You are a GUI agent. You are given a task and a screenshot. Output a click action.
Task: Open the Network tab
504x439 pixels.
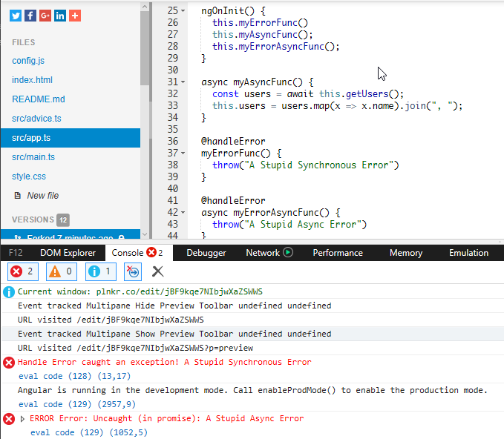point(269,253)
